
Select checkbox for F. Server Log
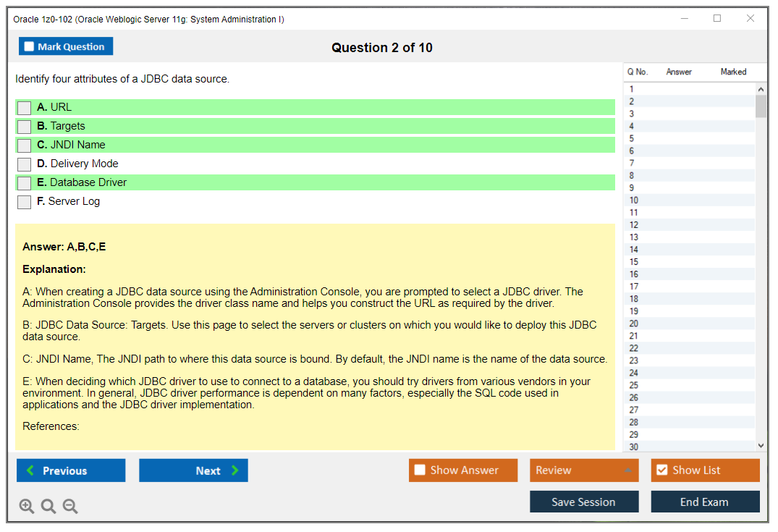25,202
